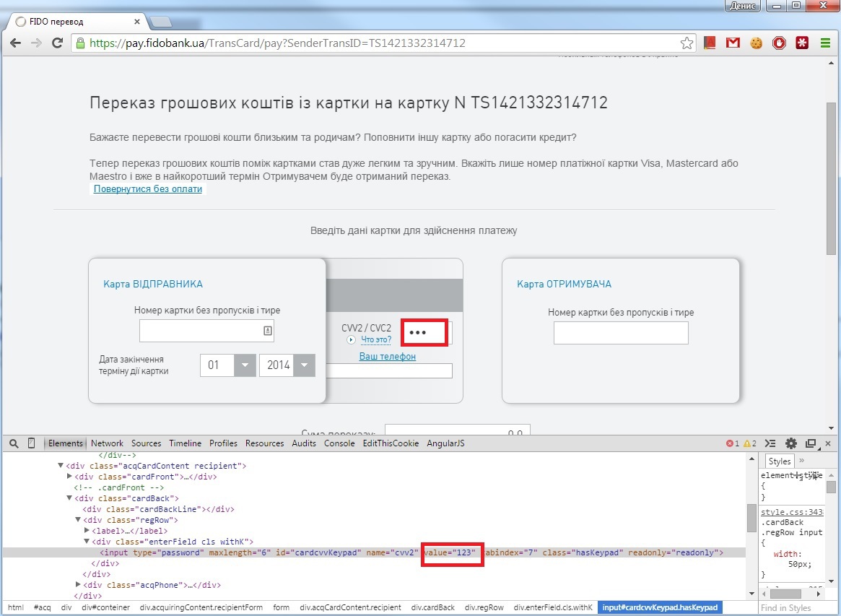Open the DevTools settings gear
Viewport: 841px width, 616px height.
click(790, 443)
